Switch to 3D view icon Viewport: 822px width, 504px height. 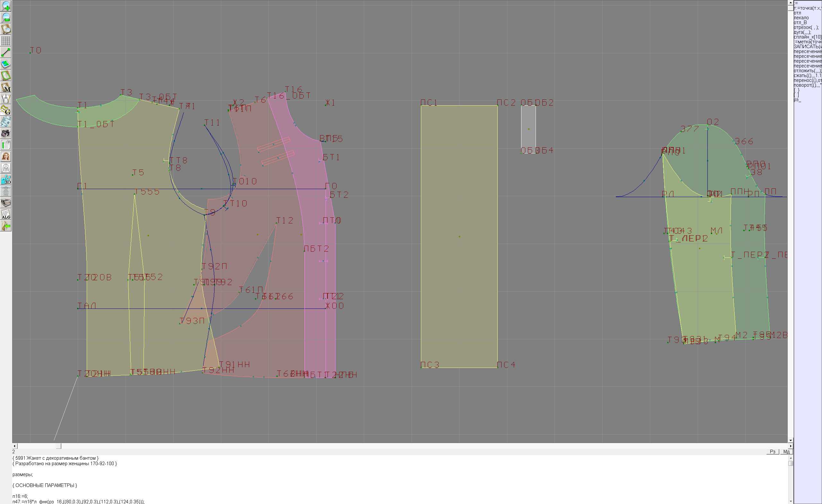click(x=6, y=180)
